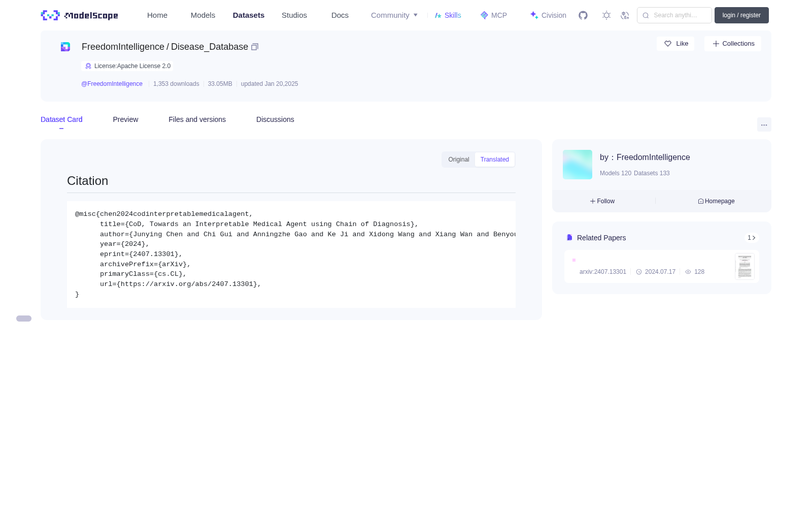Screen dimensions: 812x508
Task: Click the FreedomIntelligence organization avatar
Action: pyautogui.click(x=578, y=165)
